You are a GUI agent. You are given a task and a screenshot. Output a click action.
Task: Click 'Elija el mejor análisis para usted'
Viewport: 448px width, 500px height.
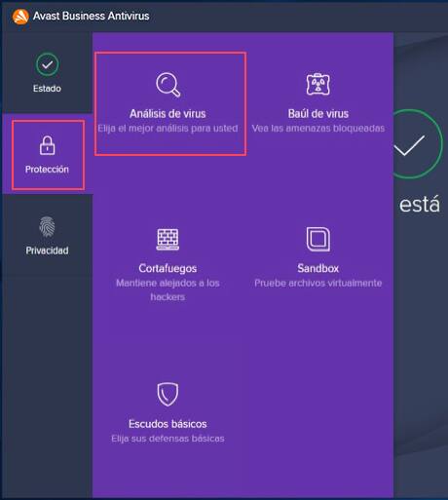click(168, 129)
